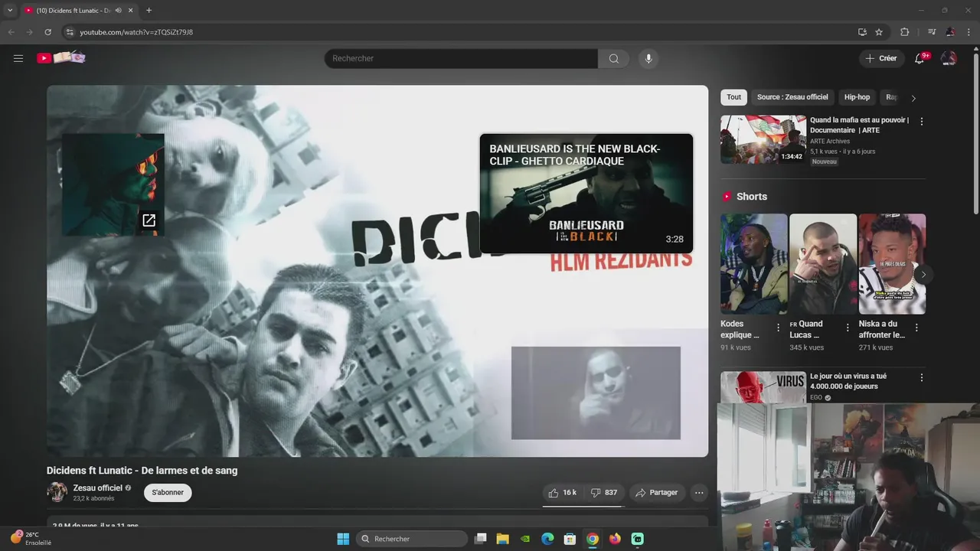This screenshot has width=980, height=551.
Task: Click the Créer button
Action: (881, 58)
